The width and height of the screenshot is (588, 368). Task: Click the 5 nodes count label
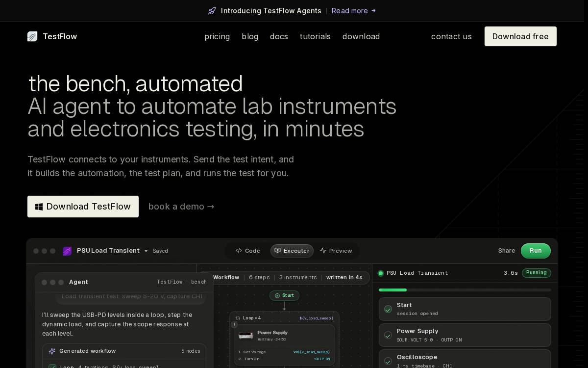tap(191, 351)
